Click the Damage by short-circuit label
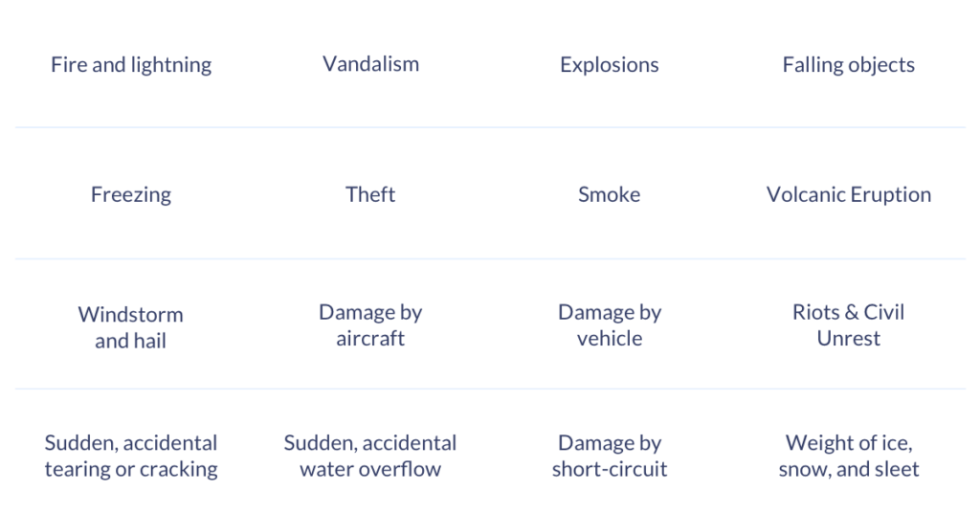 (x=610, y=456)
